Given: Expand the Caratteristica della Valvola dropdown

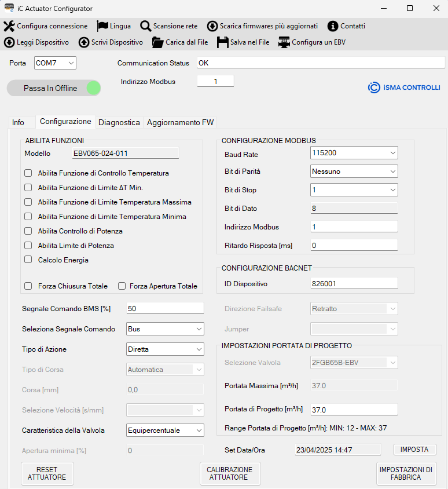Looking at the screenshot, I should 165,430.
